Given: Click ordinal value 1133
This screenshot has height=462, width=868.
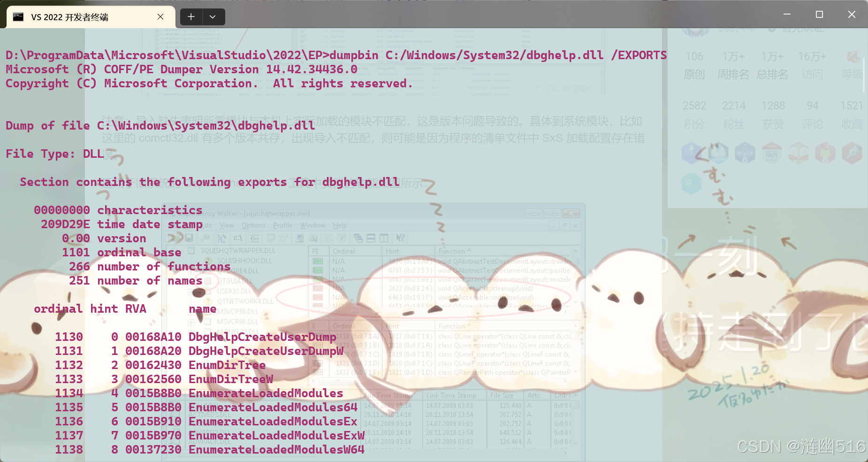Looking at the screenshot, I should pos(69,379).
